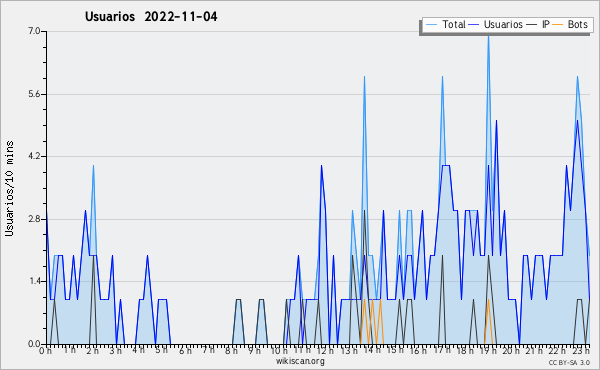Select the 'Total' legend entry
This screenshot has width=600, height=370.
[454, 24]
